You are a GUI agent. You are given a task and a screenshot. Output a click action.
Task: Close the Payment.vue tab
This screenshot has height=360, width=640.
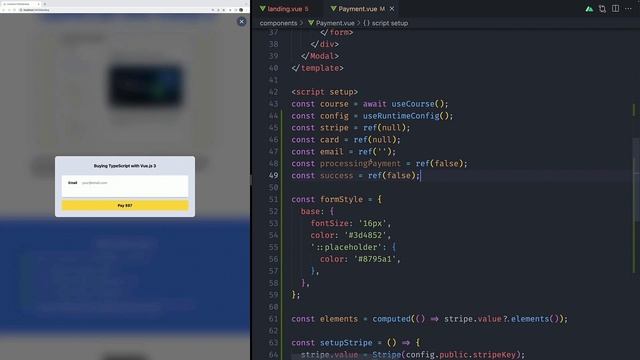392,9
